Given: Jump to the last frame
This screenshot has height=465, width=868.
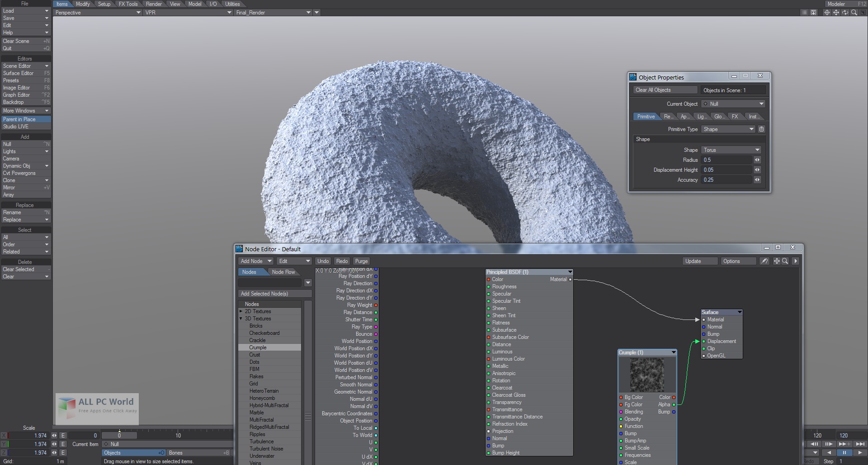Looking at the screenshot, I should pos(860,444).
